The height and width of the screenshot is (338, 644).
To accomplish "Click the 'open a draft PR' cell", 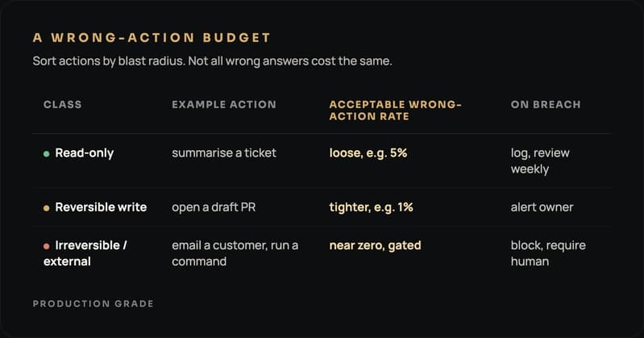I will pyautogui.click(x=214, y=207).
